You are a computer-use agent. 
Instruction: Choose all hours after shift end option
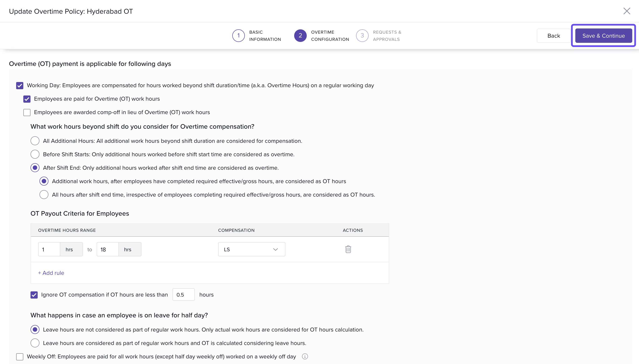(44, 195)
